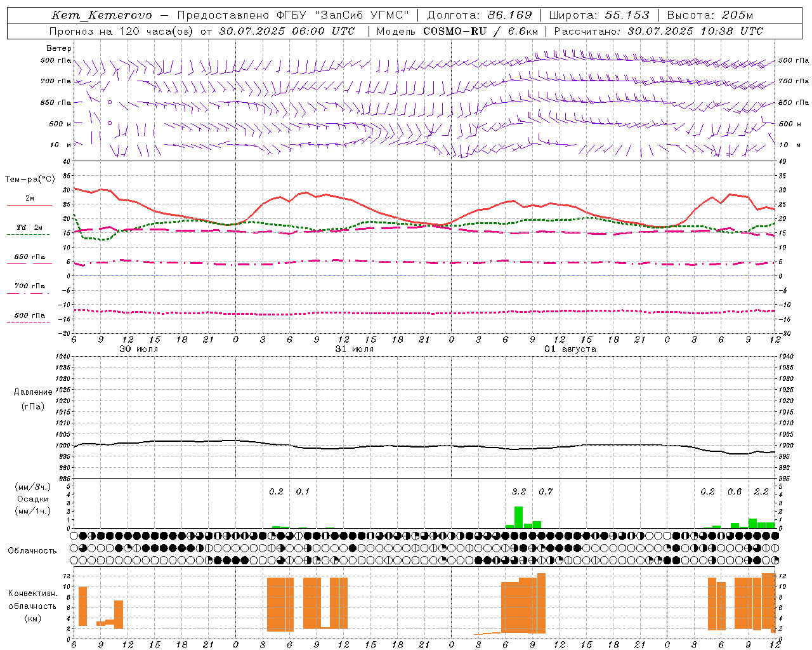Click the 10 м wind level label on left
The width and height of the screenshot is (812, 650).
pos(60,145)
